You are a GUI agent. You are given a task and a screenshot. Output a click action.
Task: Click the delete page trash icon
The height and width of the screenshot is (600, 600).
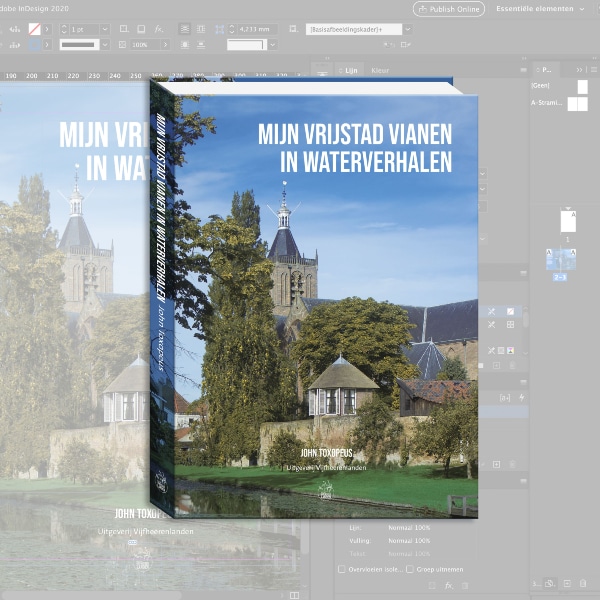(586, 583)
